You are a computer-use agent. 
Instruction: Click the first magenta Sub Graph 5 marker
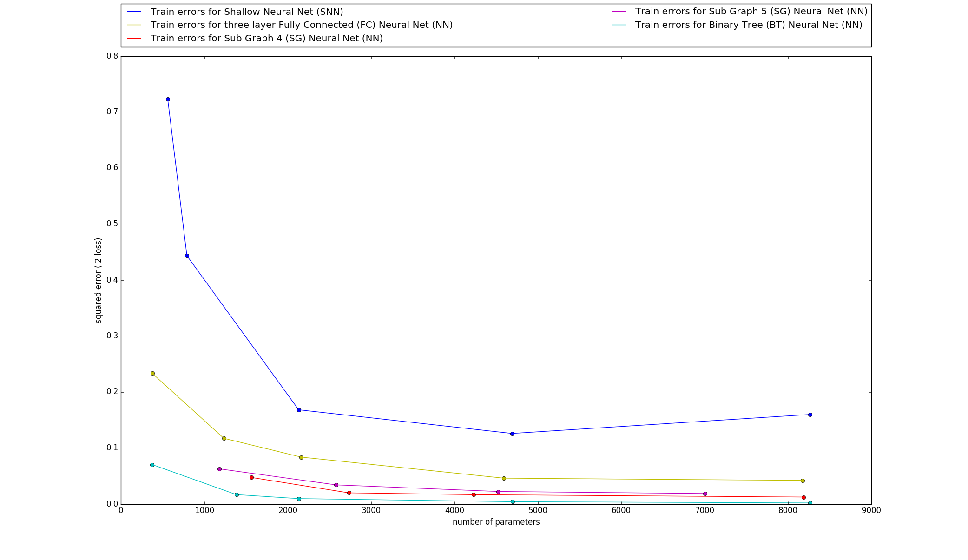point(219,469)
